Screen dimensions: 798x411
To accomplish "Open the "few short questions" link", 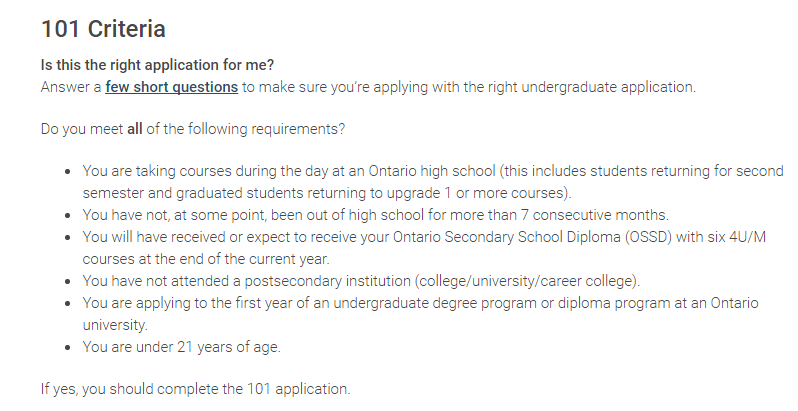I will (x=171, y=87).
